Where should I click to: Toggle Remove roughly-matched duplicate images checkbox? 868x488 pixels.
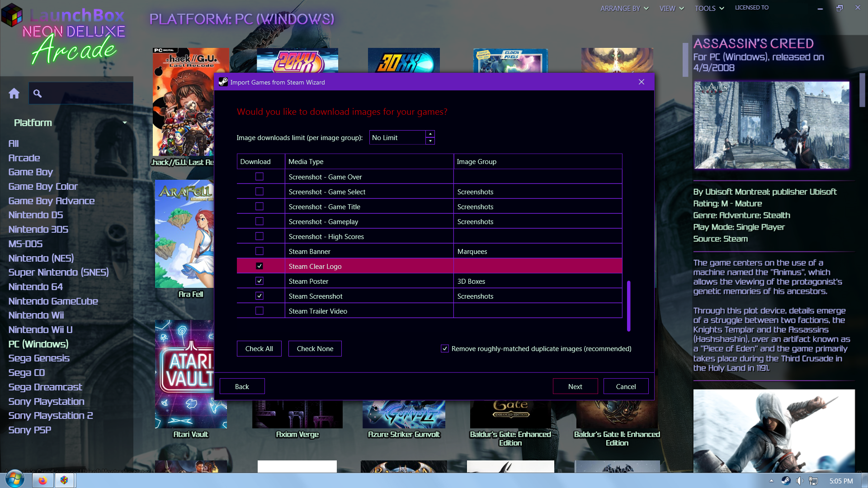pyautogui.click(x=445, y=348)
